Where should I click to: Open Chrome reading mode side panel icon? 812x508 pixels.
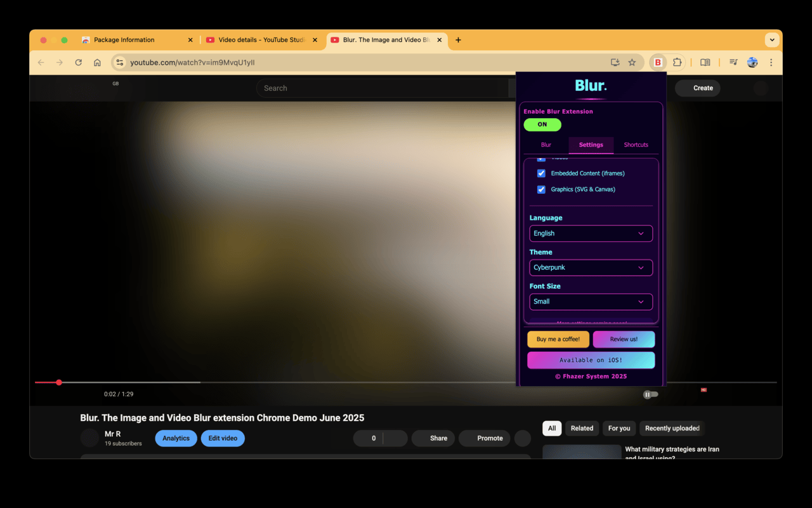coord(705,62)
